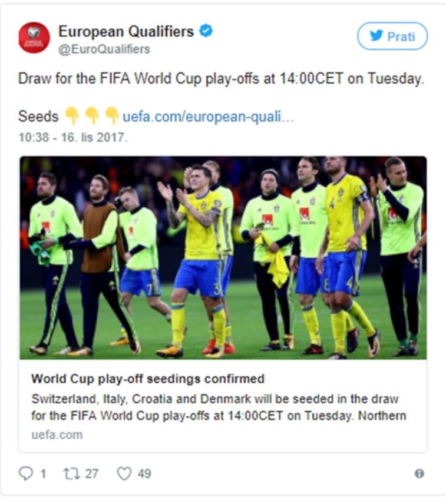Click the like count of 49
Image resolution: width=446 pixels, height=504 pixels.
tap(144, 473)
